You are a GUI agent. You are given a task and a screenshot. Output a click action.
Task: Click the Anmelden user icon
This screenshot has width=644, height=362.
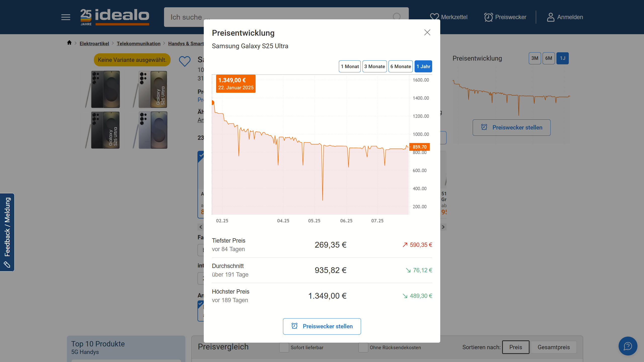point(550,17)
